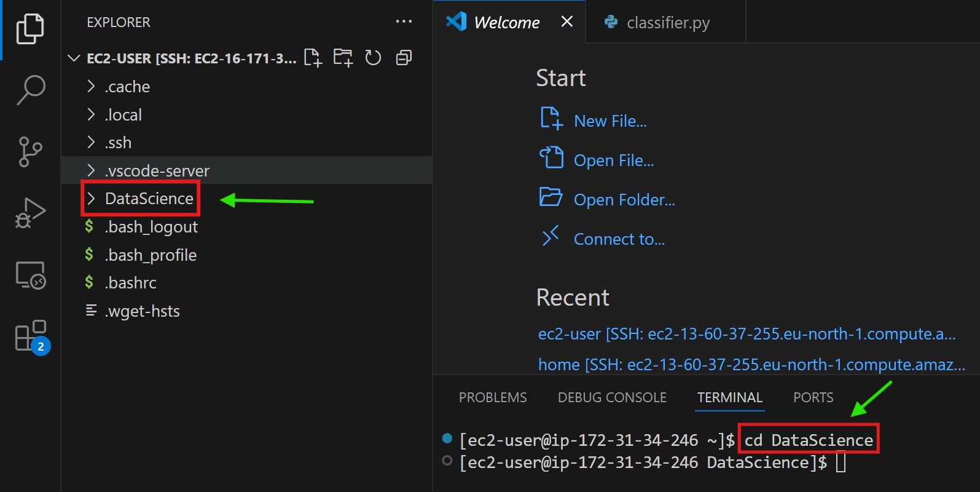Expand the .cache folder
This screenshot has height=492, width=980.
pyautogui.click(x=127, y=87)
